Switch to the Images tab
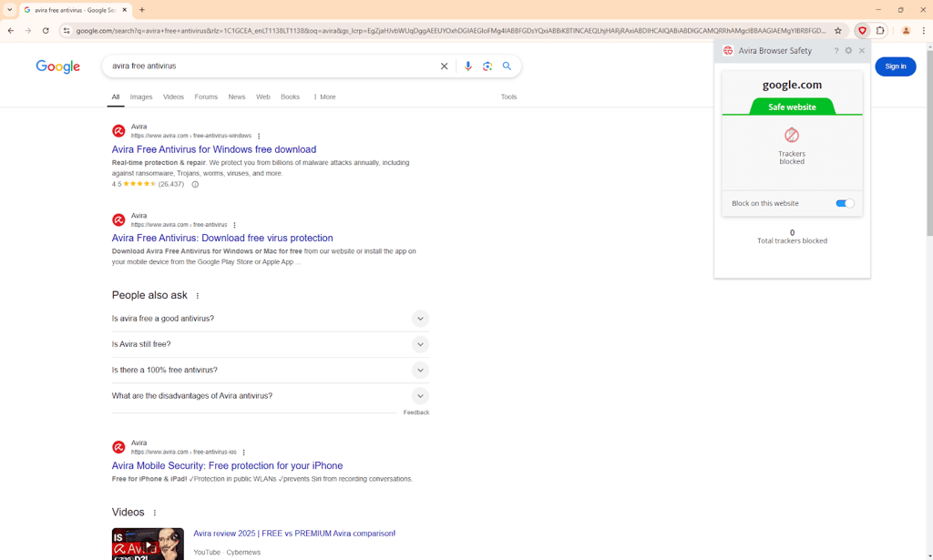933x560 pixels. click(x=141, y=97)
